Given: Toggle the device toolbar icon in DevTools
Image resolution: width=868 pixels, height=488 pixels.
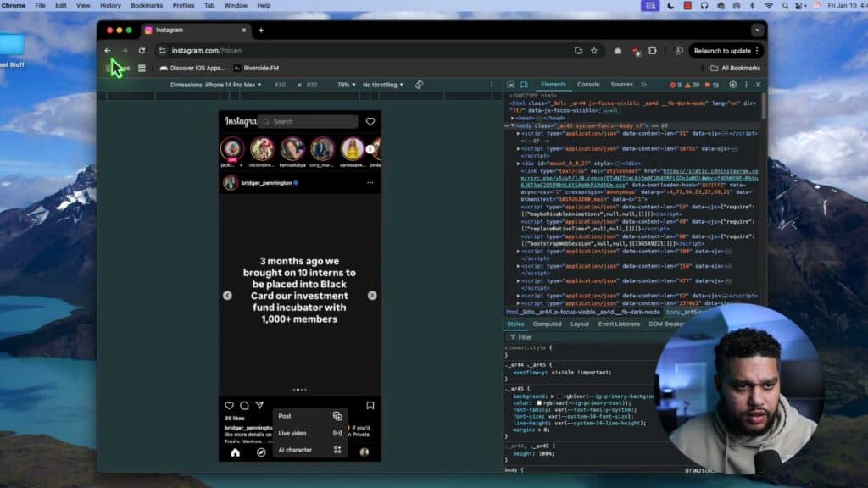Looking at the screenshot, I should coord(524,85).
